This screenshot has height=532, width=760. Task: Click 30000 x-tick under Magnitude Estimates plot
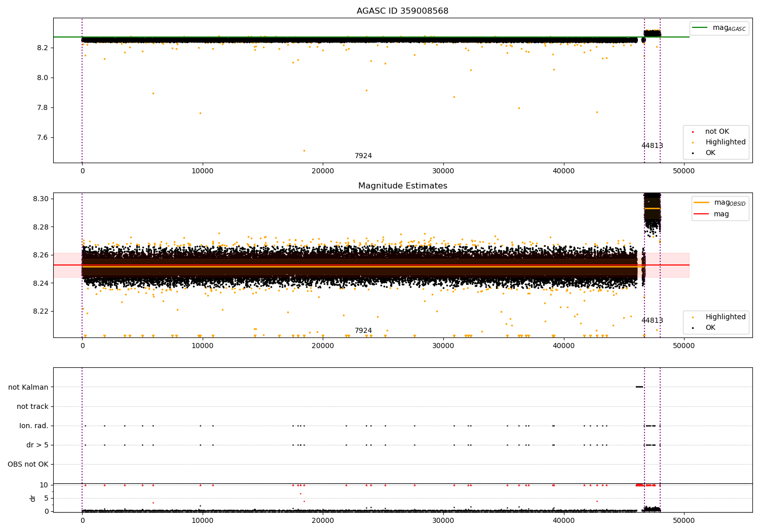(x=443, y=346)
